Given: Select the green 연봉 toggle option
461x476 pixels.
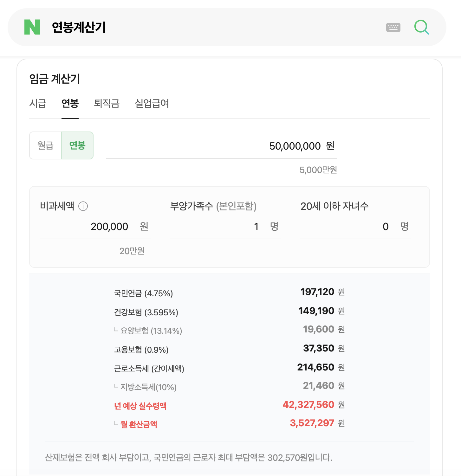Looking at the screenshot, I should point(77,145).
